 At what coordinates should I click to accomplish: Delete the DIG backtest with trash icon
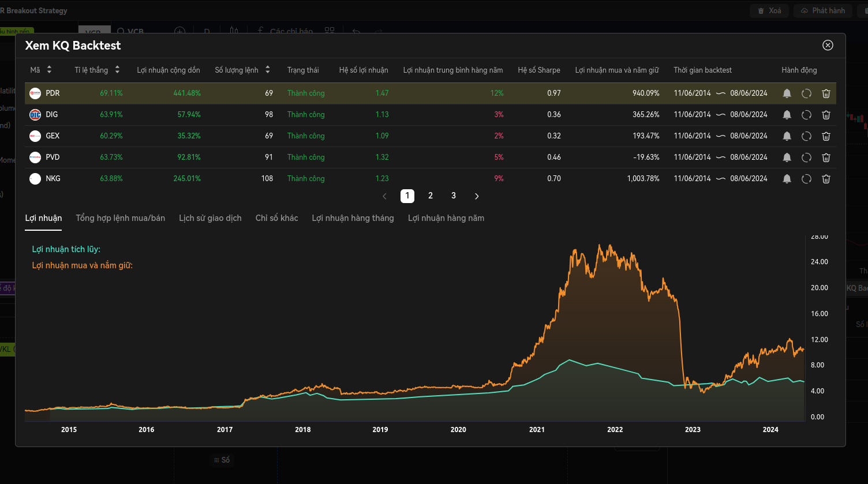826,115
